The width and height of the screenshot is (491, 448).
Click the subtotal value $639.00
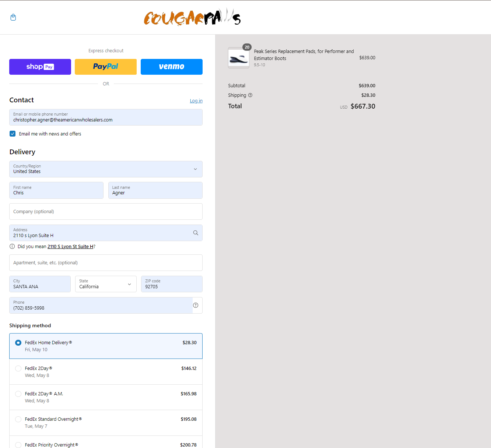(x=367, y=86)
